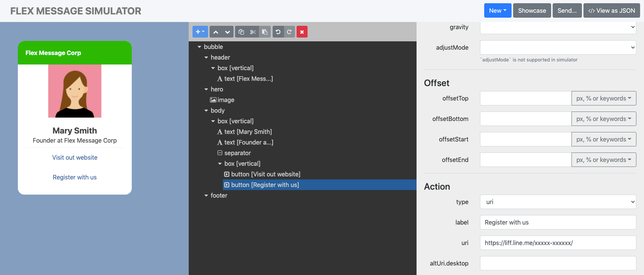Click the offsetBottom input field
This screenshot has width=644, height=275.
(526, 119)
